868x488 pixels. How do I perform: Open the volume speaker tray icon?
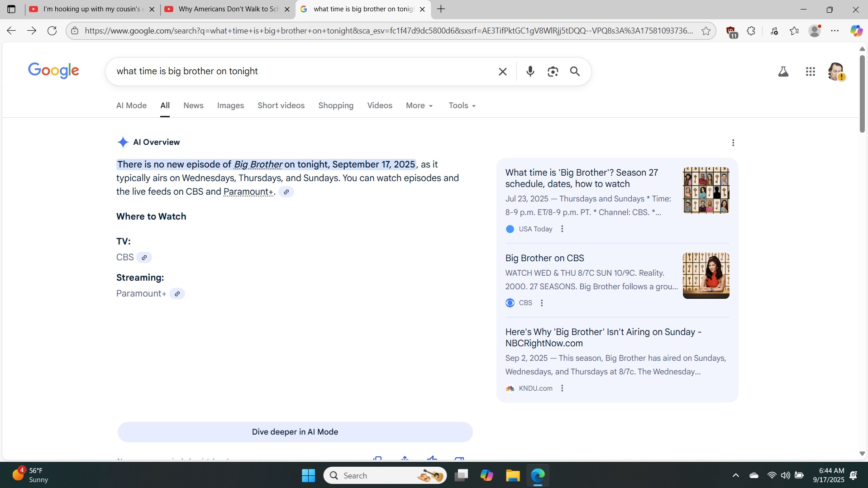(x=785, y=475)
